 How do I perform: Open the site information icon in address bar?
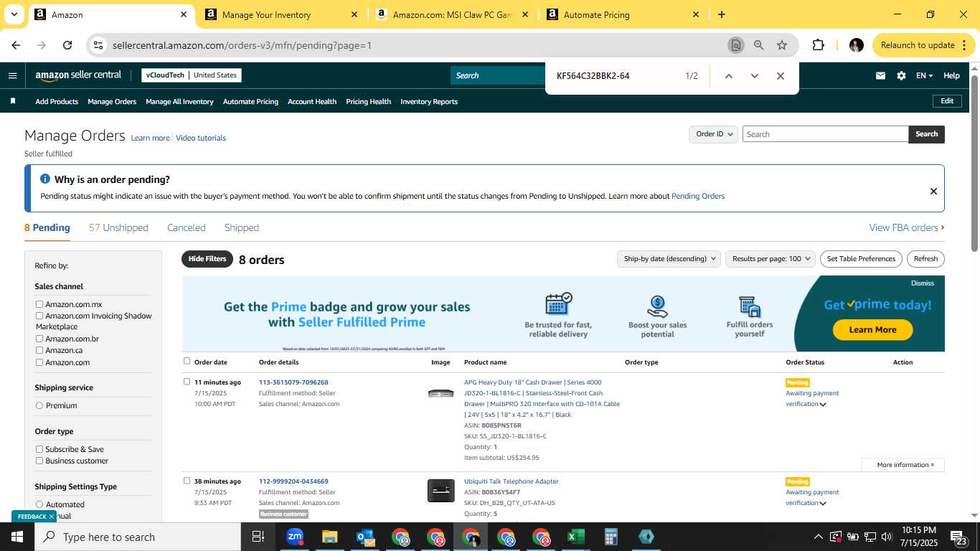click(98, 45)
